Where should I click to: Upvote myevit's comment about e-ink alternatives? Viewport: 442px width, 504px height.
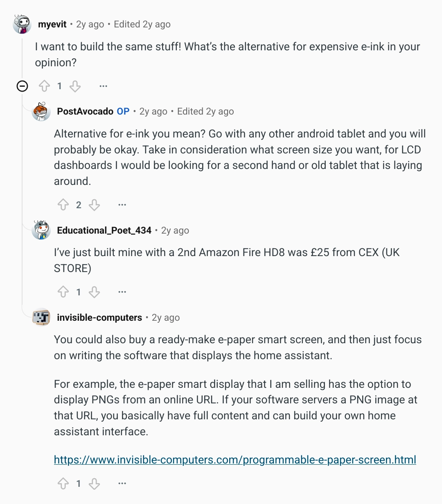pos(44,86)
